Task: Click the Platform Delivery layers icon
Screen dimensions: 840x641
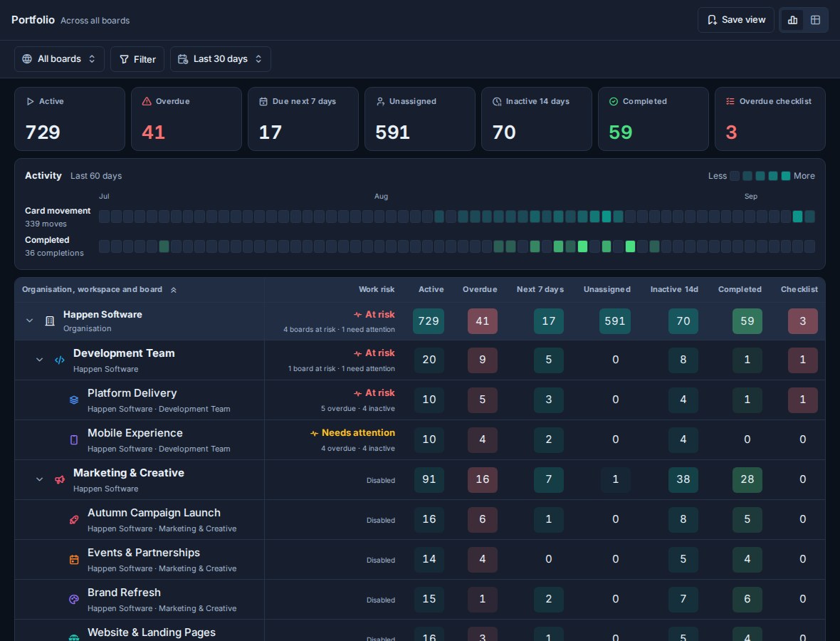Action: coord(74,400)
